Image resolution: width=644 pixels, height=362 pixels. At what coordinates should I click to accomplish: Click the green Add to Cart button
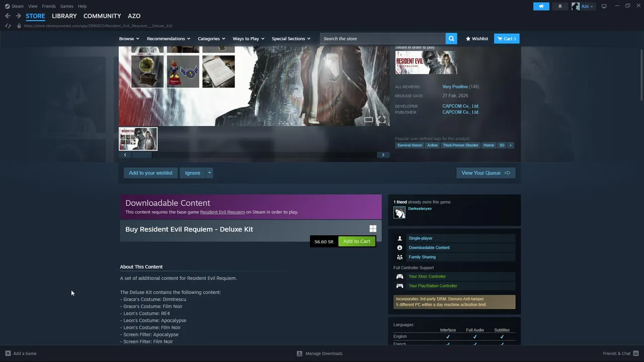[357, 241]
